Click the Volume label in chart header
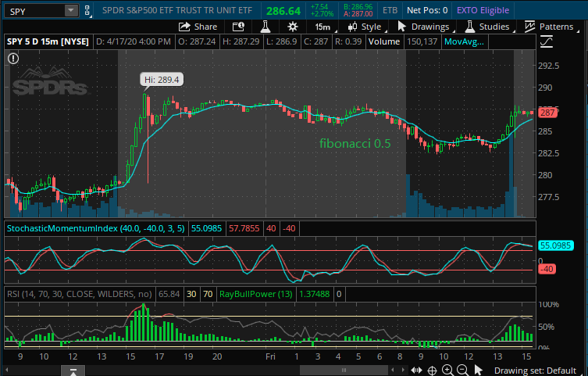 coord(383,41)
